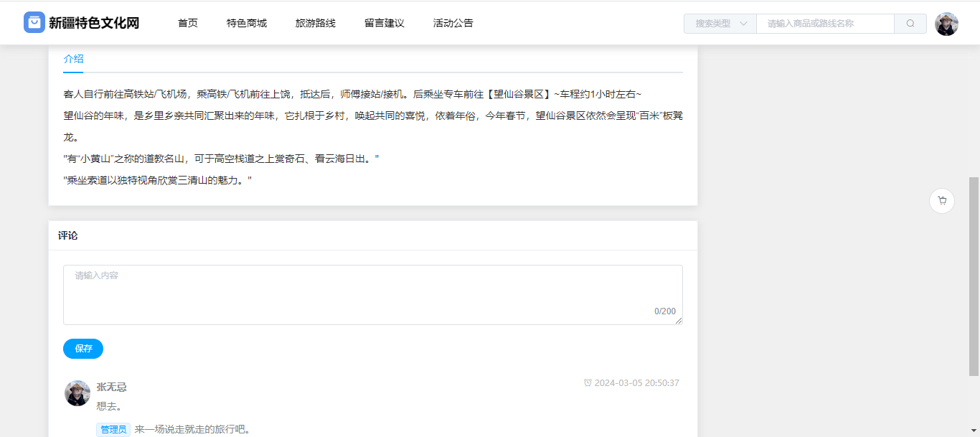Click the line mentioning 小黄山 道教名山
This screenshot has width=980, height=437.
click(221, 159)
